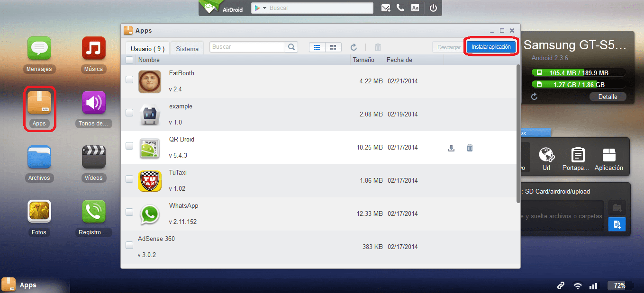The height and width of the screenshot is (293, 644).
Task: Click the upload folder icon
Action: click(x=617, y=208)
